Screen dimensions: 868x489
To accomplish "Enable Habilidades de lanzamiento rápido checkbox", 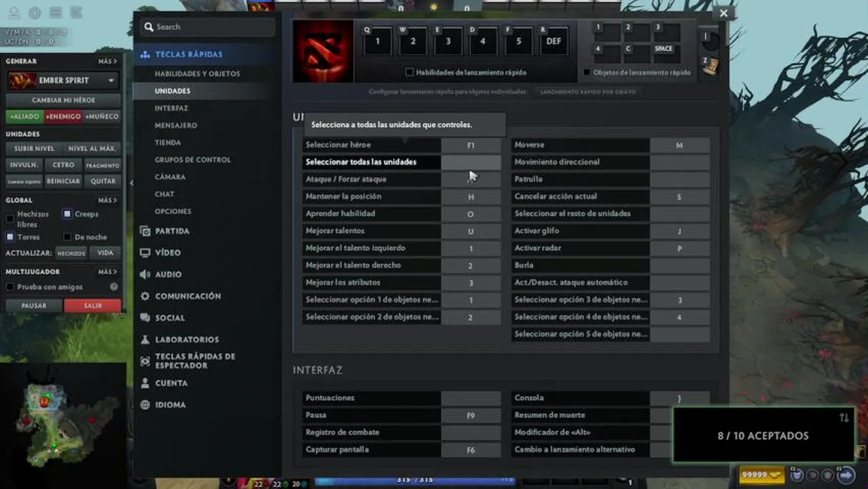I will [410, 72].
